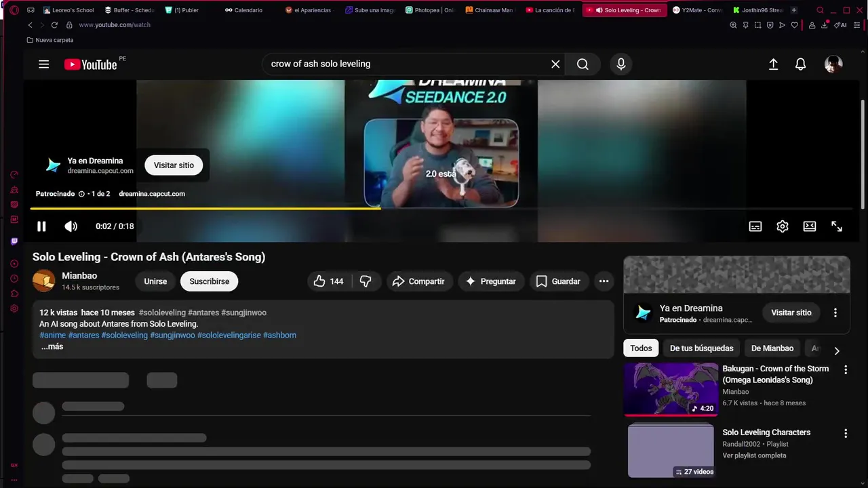This screenshot has height=488, width=868.
Task: Switch to the Chainsaw Man tab
Action: tap(490, 10)
